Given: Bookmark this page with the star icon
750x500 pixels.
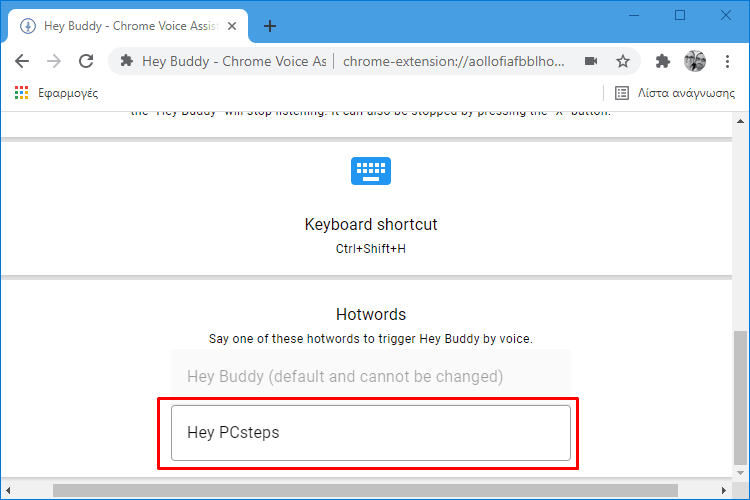Looking at the screenshot, I should click(x=622, y=61).
